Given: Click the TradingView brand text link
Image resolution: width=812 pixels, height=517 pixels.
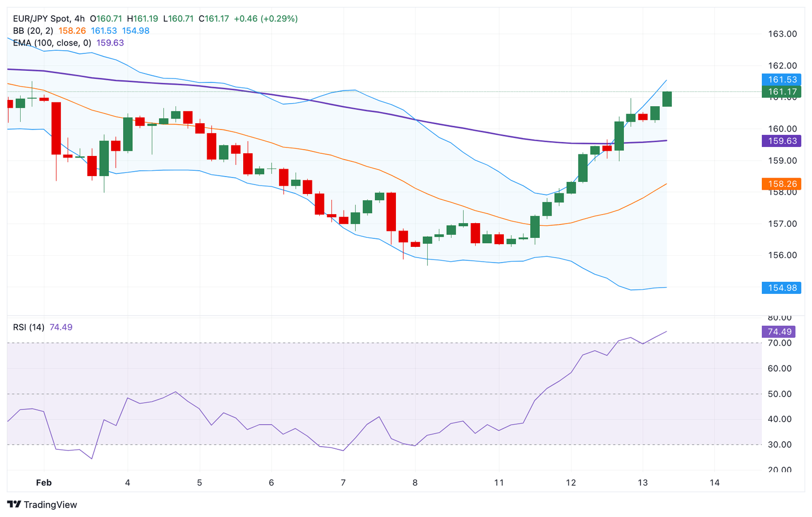Looking at the screenshot, I should (50, 505).
